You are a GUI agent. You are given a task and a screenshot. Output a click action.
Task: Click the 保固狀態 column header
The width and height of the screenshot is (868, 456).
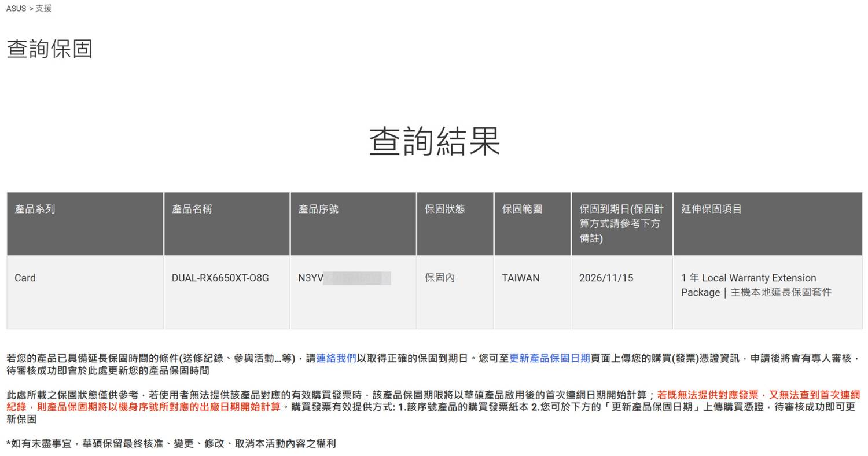[x=444, y=209]
